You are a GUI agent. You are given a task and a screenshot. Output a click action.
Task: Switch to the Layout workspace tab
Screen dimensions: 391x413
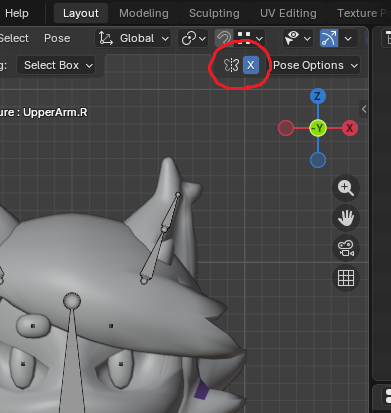point(81,13)
